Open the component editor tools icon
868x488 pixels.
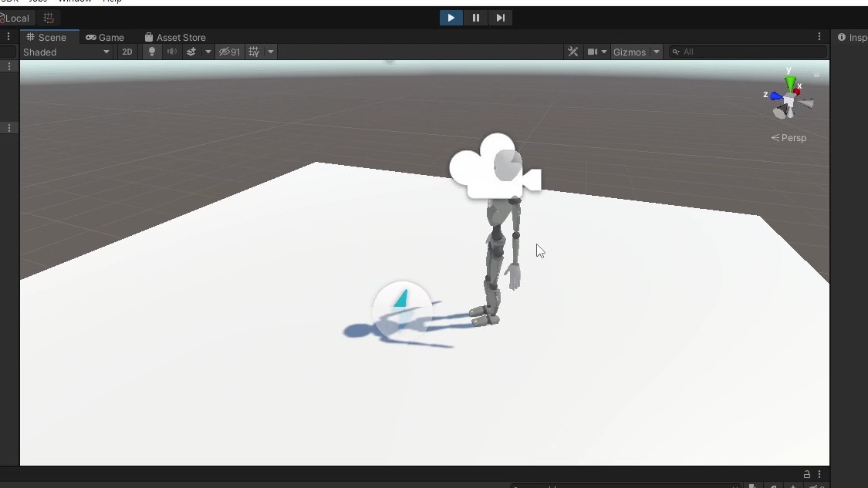click(x=573, y=52)
